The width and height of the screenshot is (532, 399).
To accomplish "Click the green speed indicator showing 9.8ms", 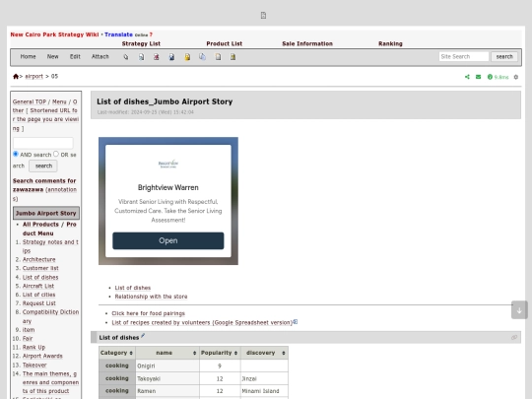I will point(499,77).
